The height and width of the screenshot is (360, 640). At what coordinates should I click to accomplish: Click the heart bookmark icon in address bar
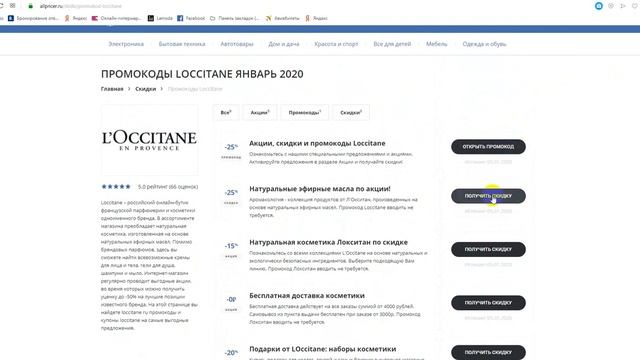635,6
